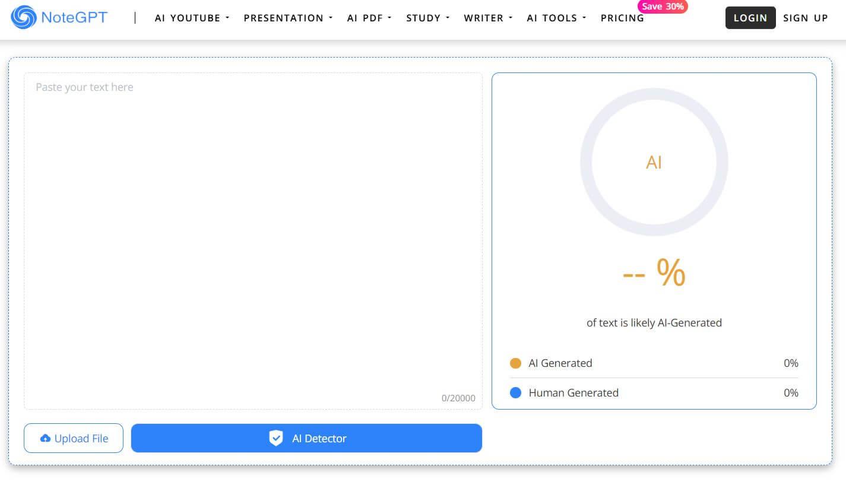Screen dimensions: 846x504
Task: Click the NoteGPT swirl logo icon
Action: (x=24, y=17)
